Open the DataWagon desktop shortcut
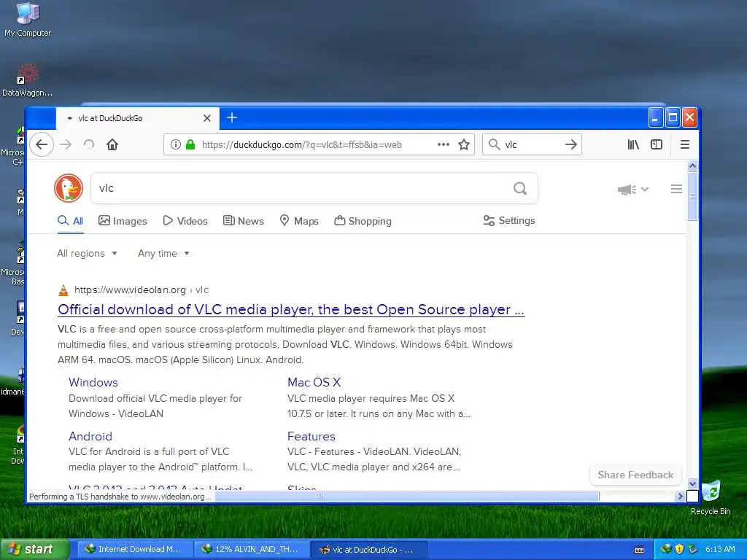This screenshot has width=747, height=560. 28,80
